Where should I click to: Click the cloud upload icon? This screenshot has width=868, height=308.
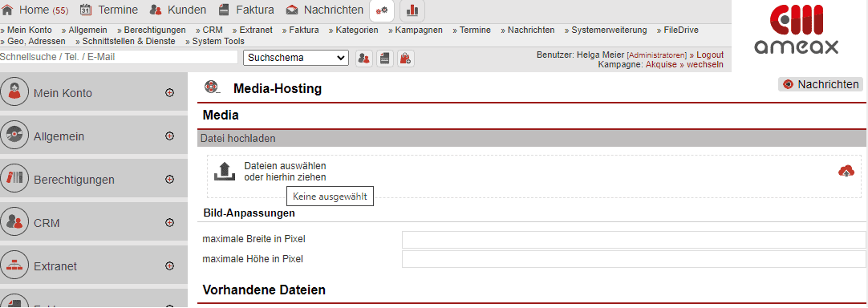846,172
